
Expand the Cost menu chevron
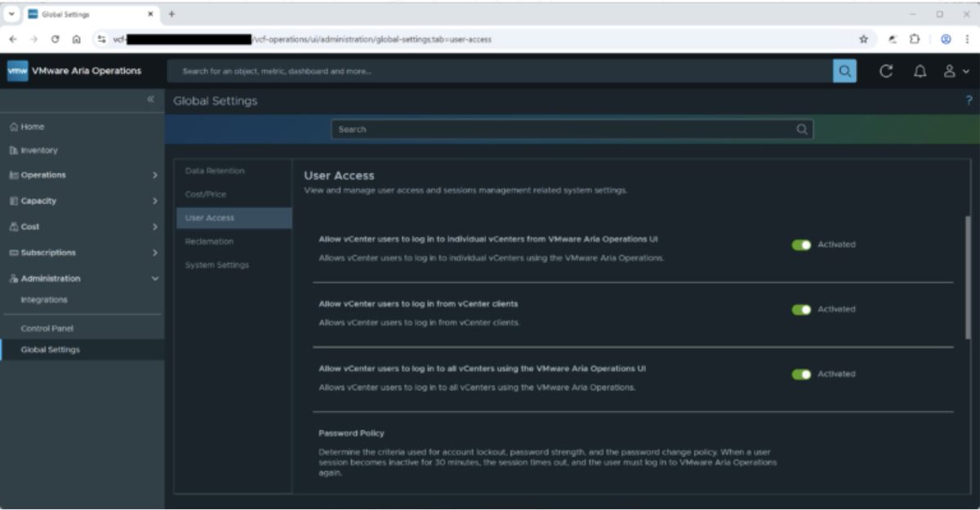[154, 226]
